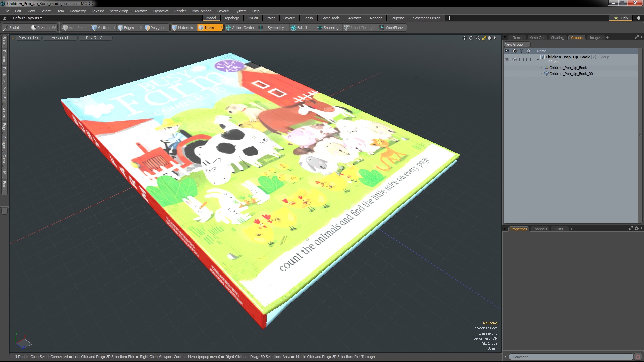Open the Vertex Map menu
Screen dimensions: 644x362
click(x=119, y=11)
